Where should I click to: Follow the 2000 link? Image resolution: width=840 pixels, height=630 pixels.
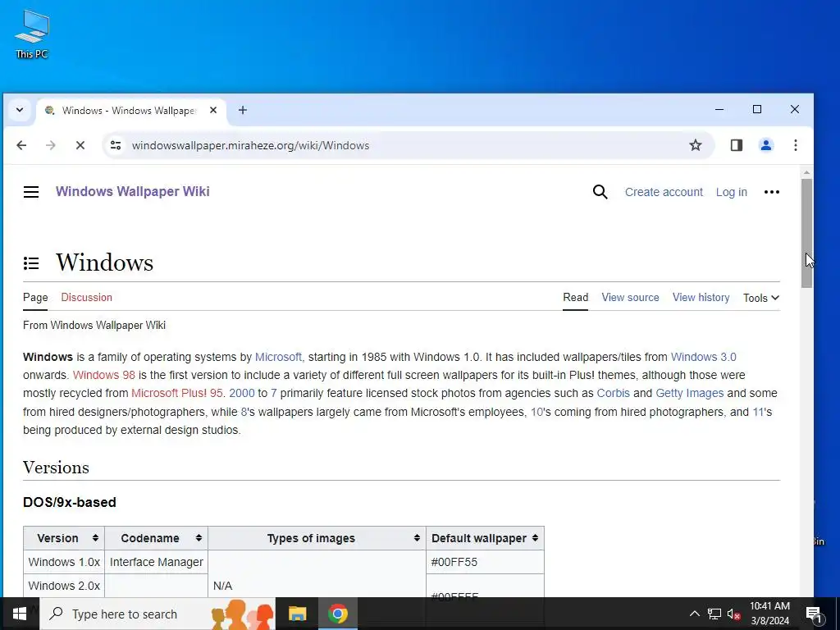tap(242, 393)
